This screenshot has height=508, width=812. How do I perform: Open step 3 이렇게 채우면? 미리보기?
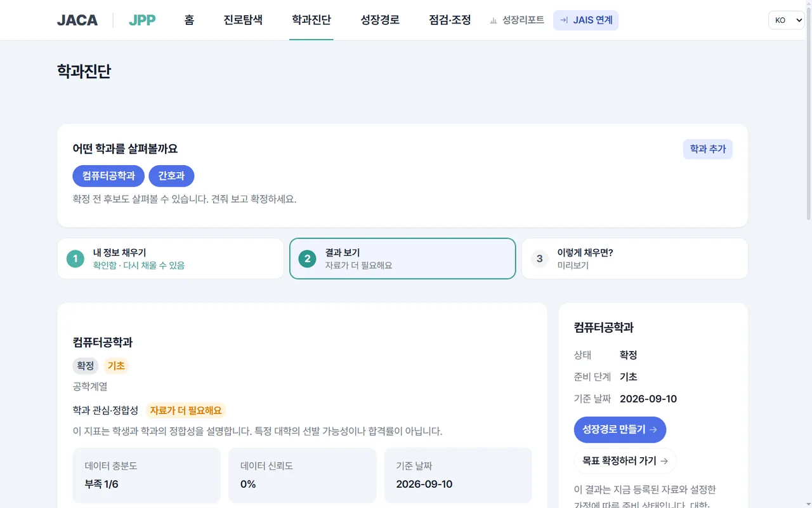pos(634,258)
